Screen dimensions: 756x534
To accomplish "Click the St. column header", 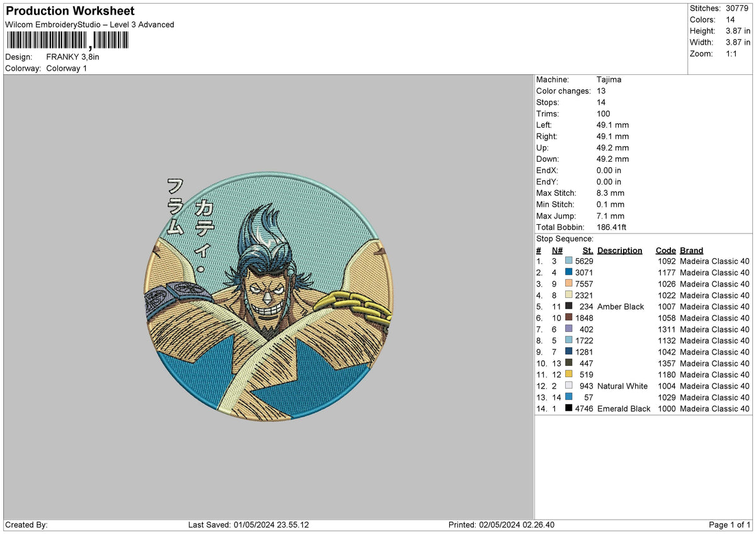I will pyautogui.click(x=588, y=250).
